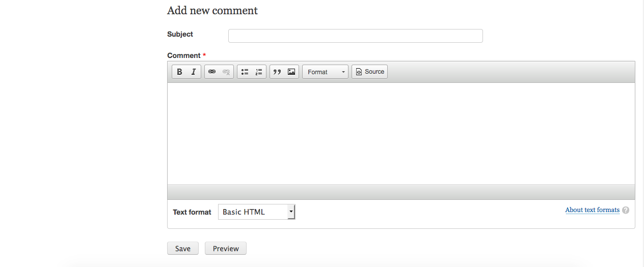Click the Subject field label

tap(180, 34)
